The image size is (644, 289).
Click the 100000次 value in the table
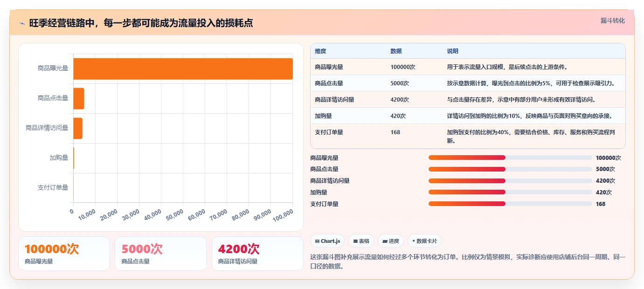coord(403,67)
